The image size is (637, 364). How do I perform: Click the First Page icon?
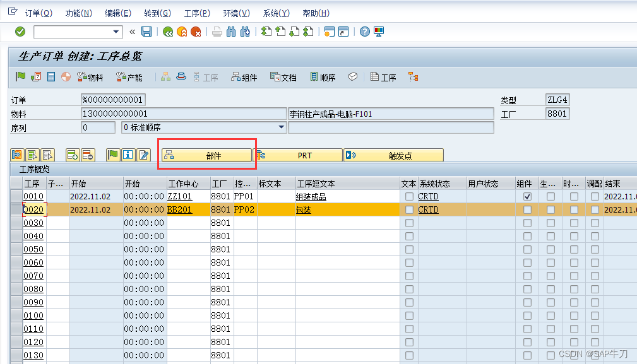(x=266, y=32)
